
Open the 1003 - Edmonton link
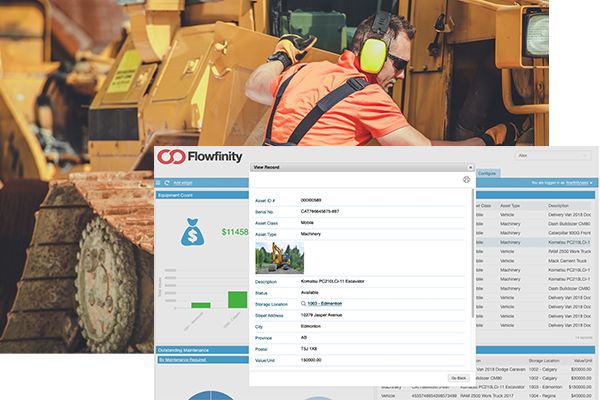324,304
